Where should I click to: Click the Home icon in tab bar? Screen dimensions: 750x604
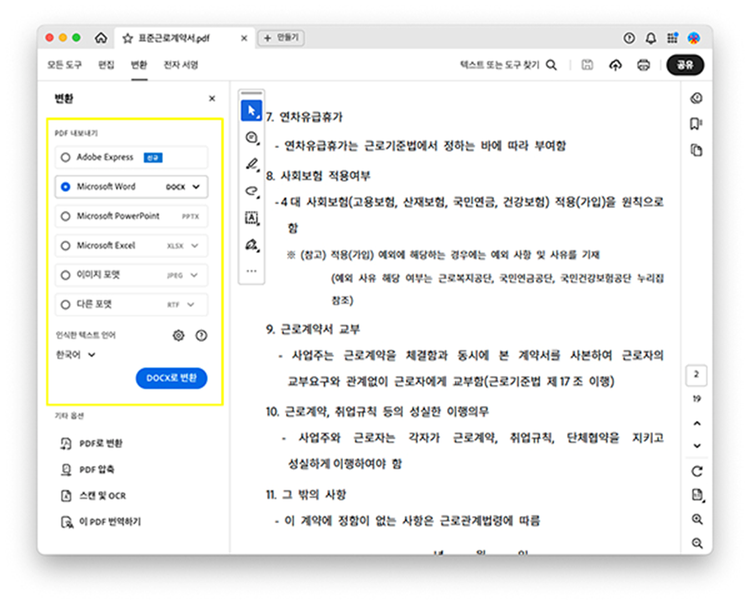coord(101,38)
